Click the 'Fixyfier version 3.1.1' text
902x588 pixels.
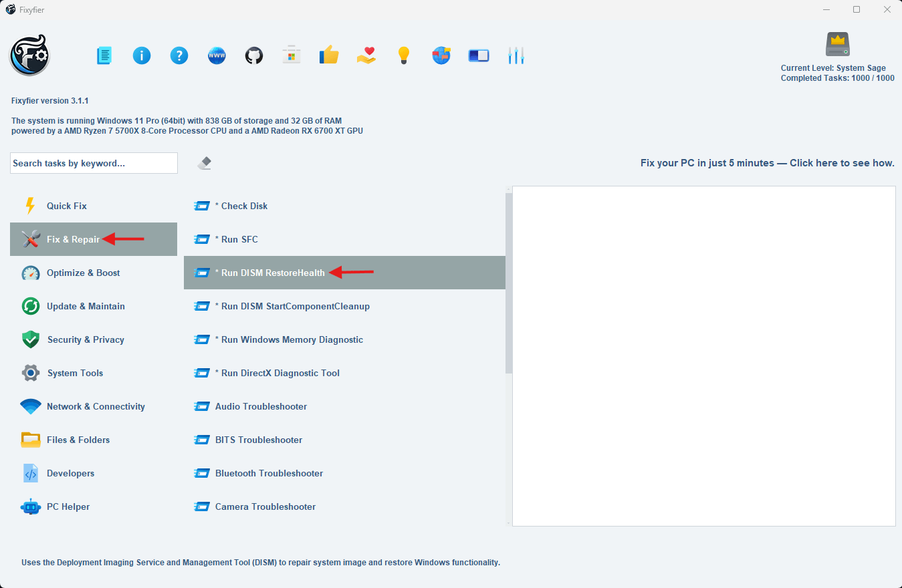pyautogui.click(x=50, y=101)
